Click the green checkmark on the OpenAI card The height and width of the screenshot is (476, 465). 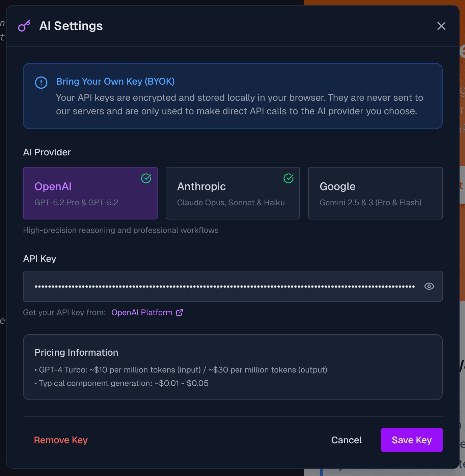(146, 178)
